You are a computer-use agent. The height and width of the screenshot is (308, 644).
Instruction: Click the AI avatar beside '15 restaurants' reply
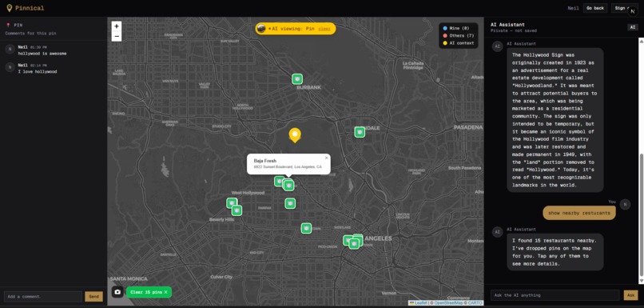(x=497, y=232)
